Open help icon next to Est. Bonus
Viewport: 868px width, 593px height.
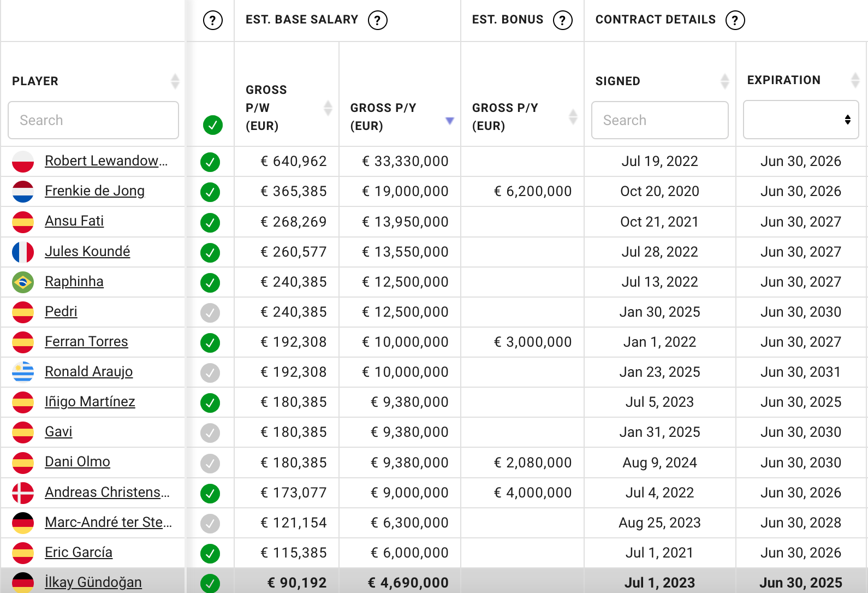(x=562, y=20)
